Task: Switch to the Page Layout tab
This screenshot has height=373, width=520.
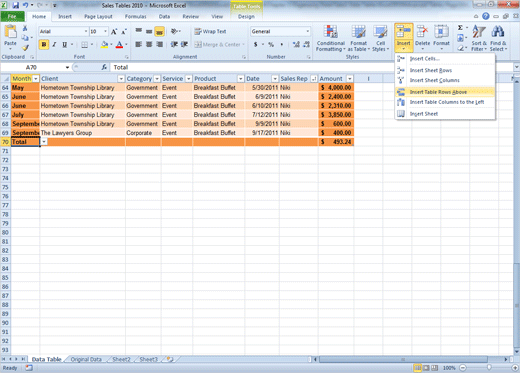Action: [x=98, y=16]
